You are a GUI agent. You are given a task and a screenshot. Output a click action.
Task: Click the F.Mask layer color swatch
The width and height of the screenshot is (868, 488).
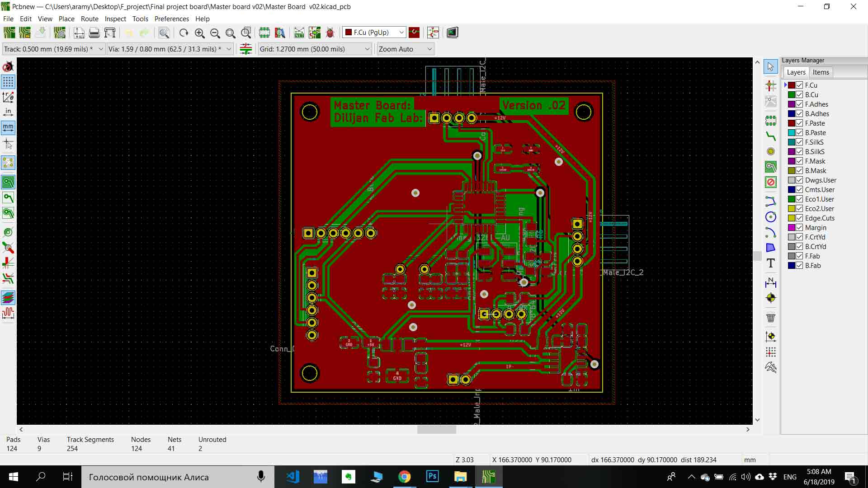[792, 161]
